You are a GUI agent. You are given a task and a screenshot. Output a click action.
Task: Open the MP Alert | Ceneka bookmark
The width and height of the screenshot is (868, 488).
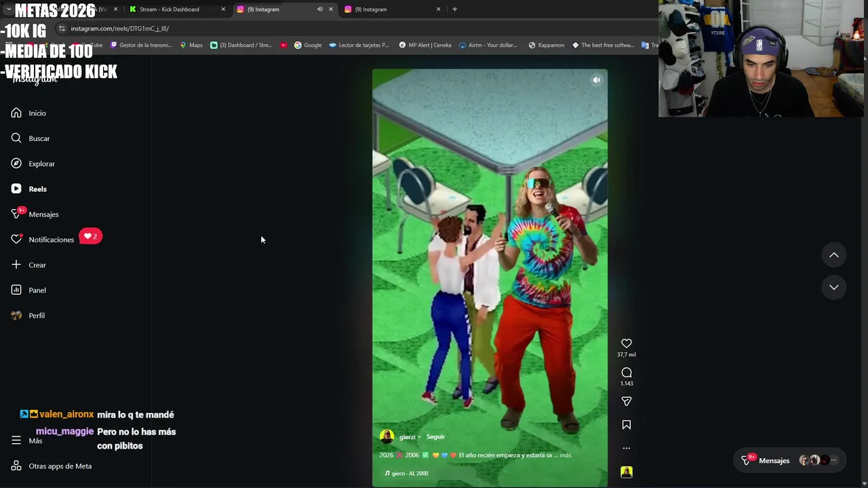click(x=425, y=45)
